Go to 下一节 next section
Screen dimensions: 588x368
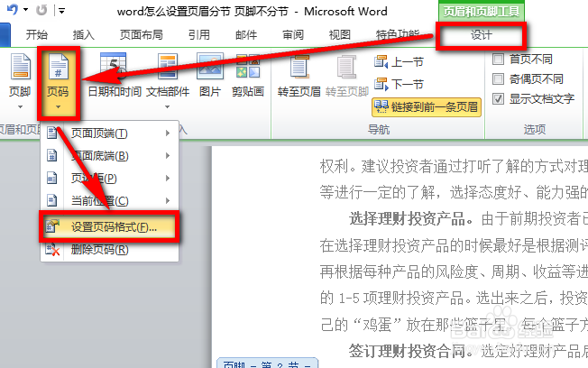(399, 84)
